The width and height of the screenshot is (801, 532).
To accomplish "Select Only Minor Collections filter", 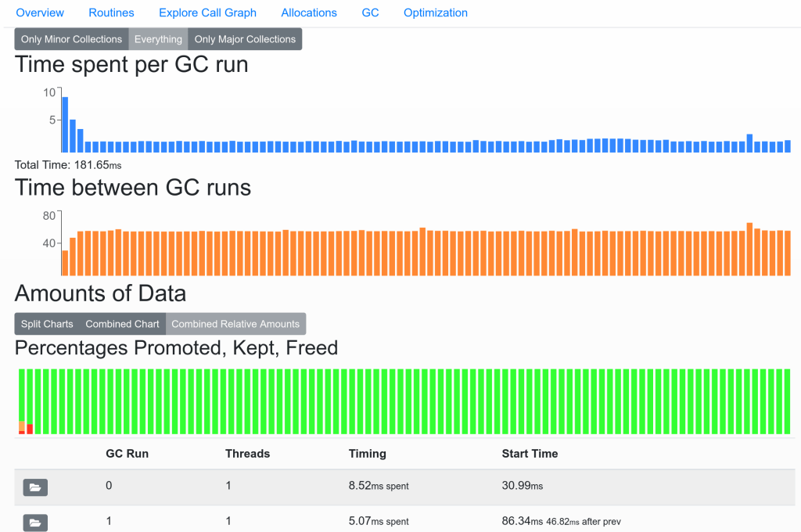I will tap(71, 39).
